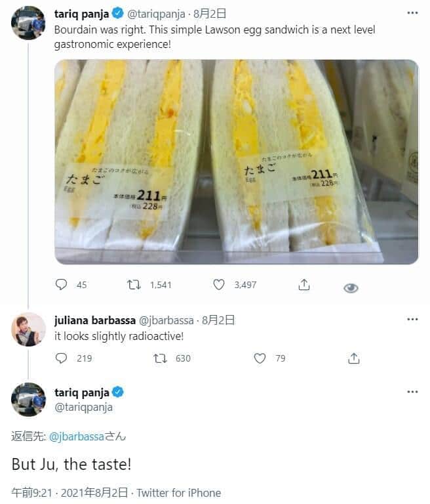Viewport: 430px width, 504px height.
Task: Open the juliana barbassa display name
Action: 94,320
